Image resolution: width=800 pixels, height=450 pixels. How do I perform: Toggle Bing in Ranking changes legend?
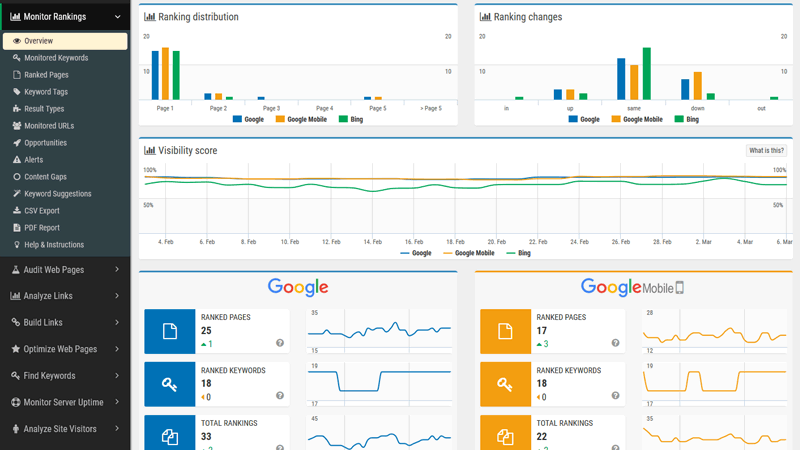point(687,119)
